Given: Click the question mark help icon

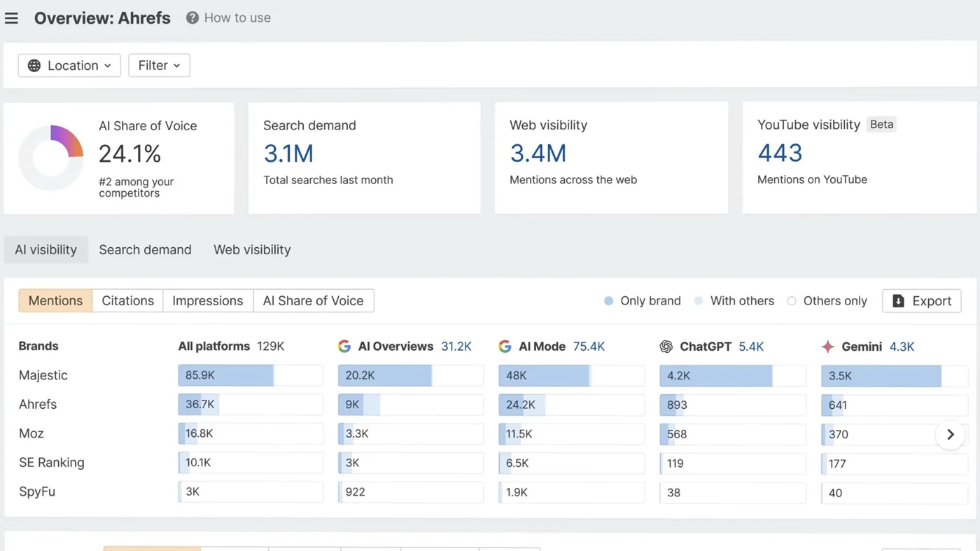Looking at the screenshot, I should 192,18.
